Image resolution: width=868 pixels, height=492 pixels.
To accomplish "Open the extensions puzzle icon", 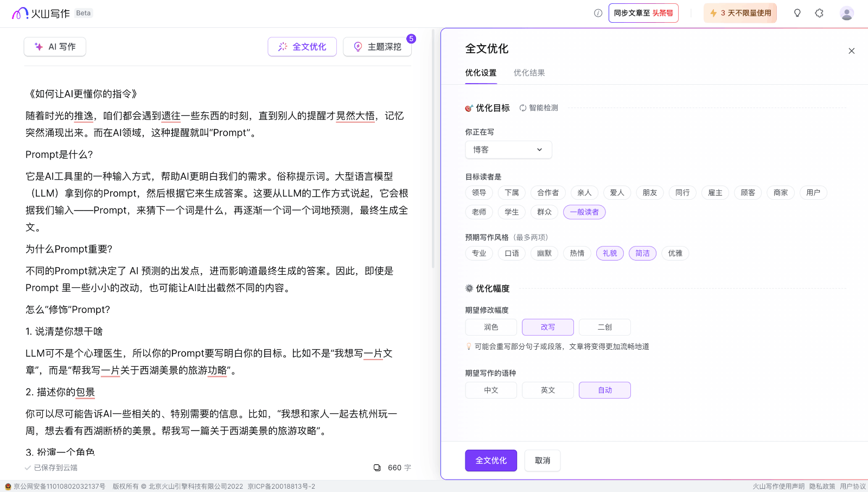I will 819,13.
